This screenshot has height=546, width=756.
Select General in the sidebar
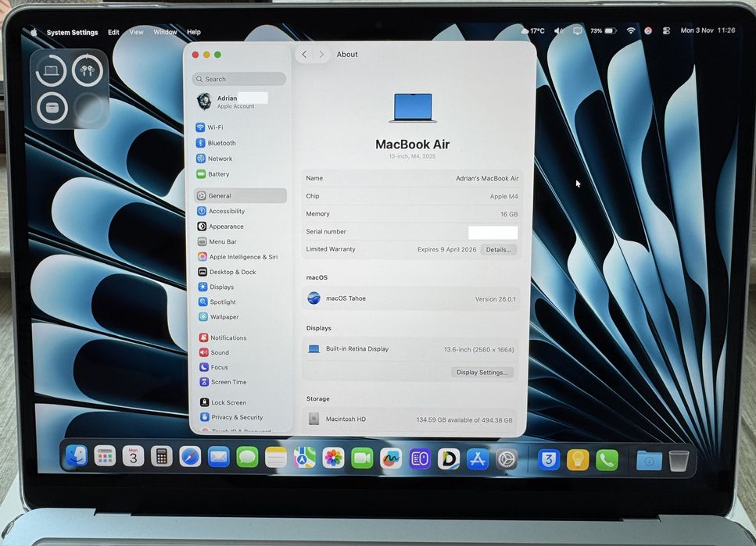(x=240, y=195)
